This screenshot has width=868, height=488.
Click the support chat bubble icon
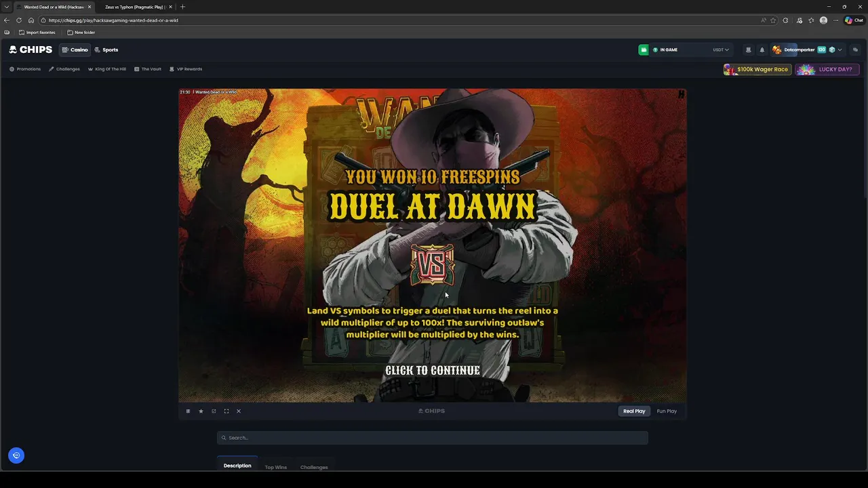coord(16,455)
